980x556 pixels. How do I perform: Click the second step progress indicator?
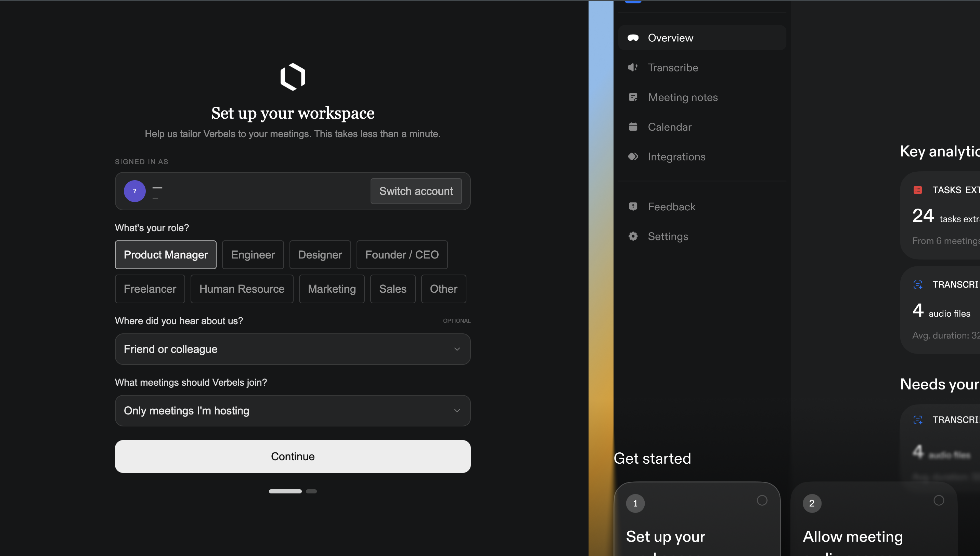[311, 491]
